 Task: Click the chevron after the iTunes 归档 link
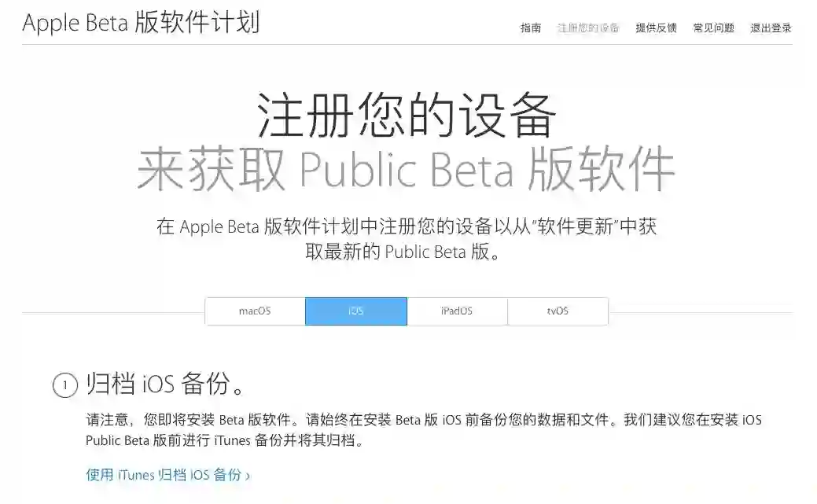click(x=248, y=476)
